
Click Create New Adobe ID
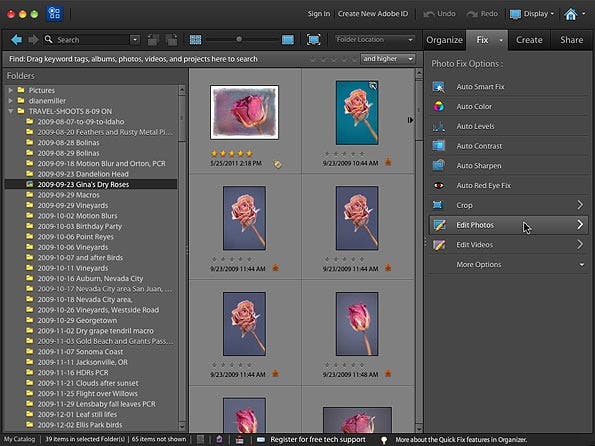(x=373, y=14)
